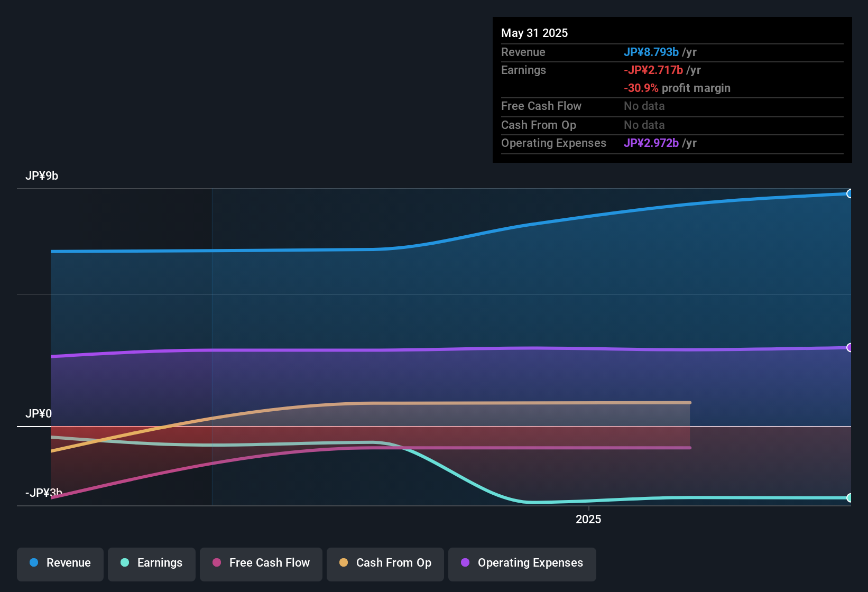Click the orange Cash From Op legend dot
The height and width of the screenshot is (592, 868).
pyautogui.click(x=344, y=562)
